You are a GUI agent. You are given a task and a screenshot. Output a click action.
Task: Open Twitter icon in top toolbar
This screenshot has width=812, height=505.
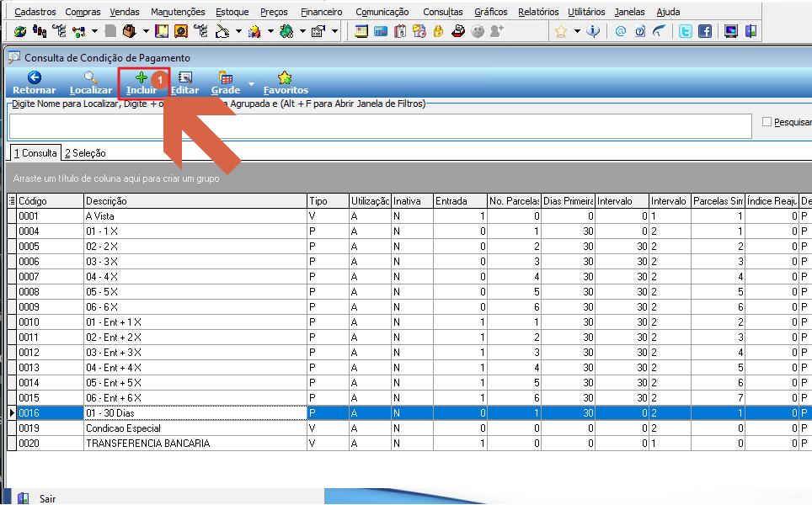tap(685, 32)
